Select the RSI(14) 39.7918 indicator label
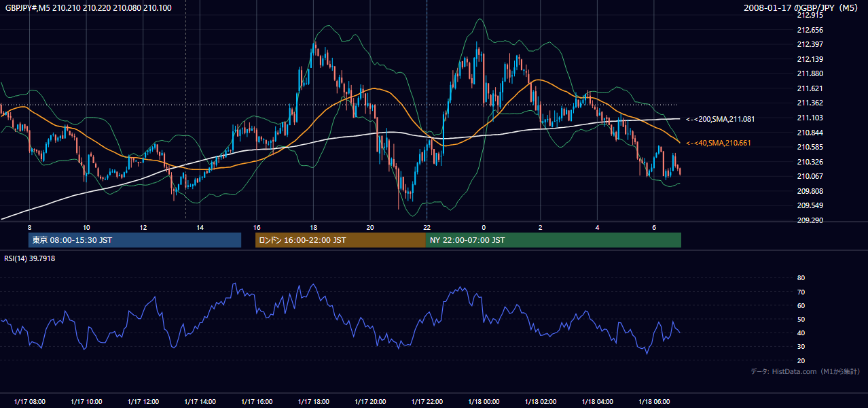Viewport: 868px width, 408px height. (x=30, y=258)
